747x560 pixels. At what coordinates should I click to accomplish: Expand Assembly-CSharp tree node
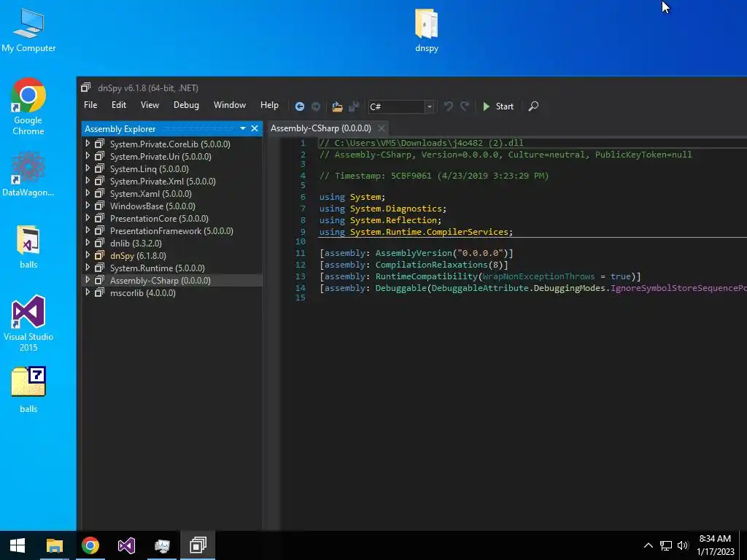[88, 279]
